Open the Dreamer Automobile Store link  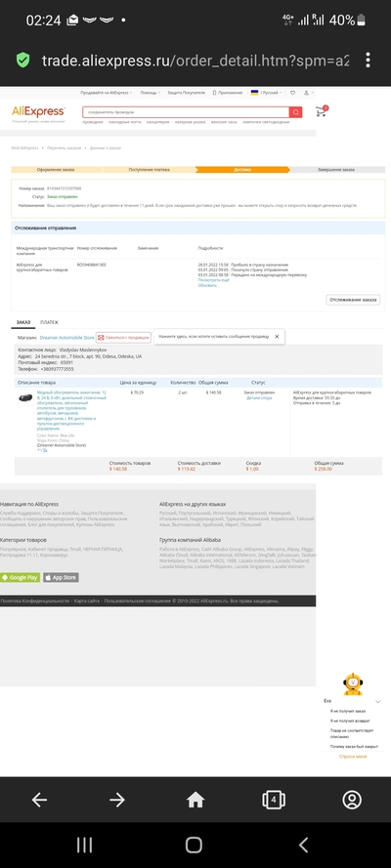tap(67, 337)
